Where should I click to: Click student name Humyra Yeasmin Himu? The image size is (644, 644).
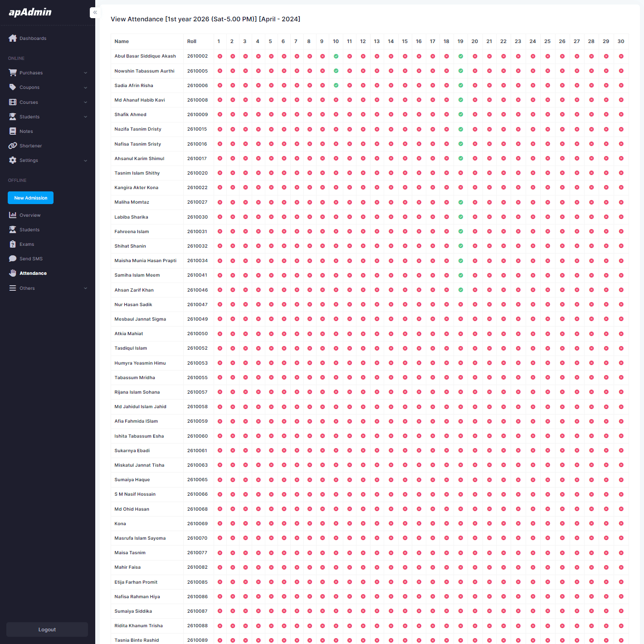(140, 363)
